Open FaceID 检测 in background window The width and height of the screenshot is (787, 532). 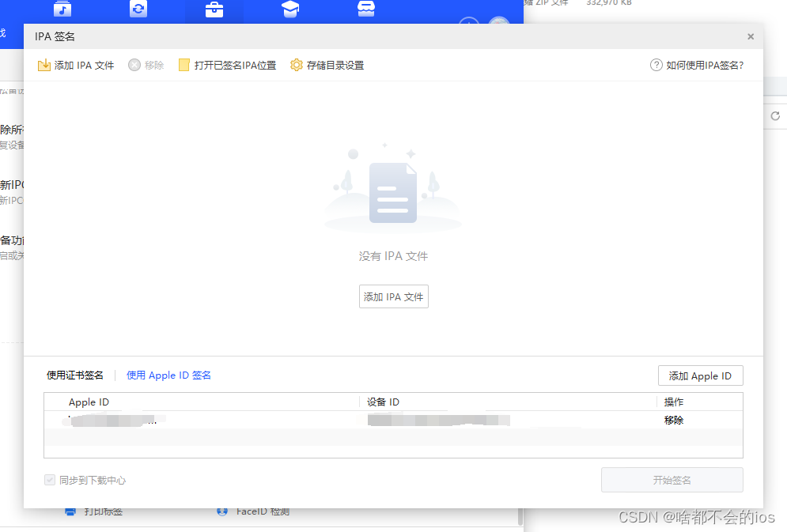(x=253, y=511)
